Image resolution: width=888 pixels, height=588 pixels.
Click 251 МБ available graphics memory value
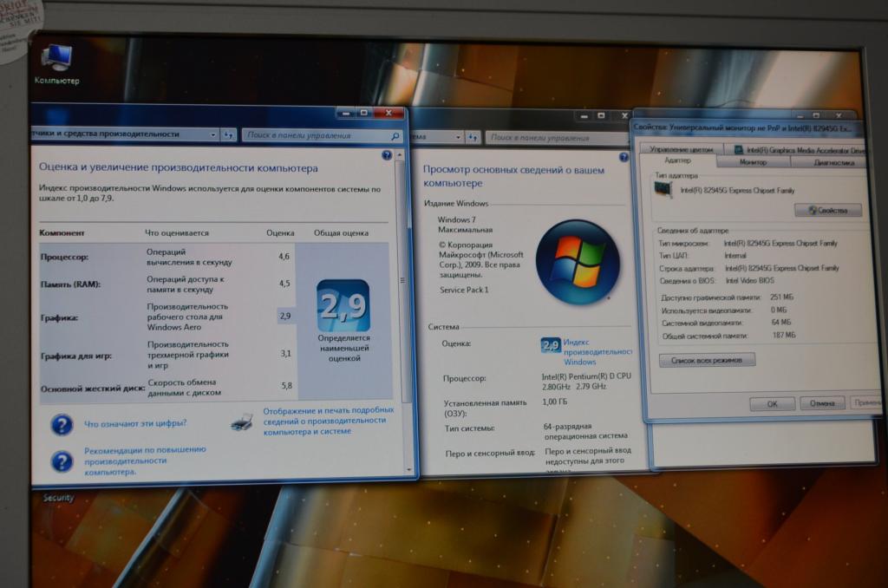coord(781,297)
